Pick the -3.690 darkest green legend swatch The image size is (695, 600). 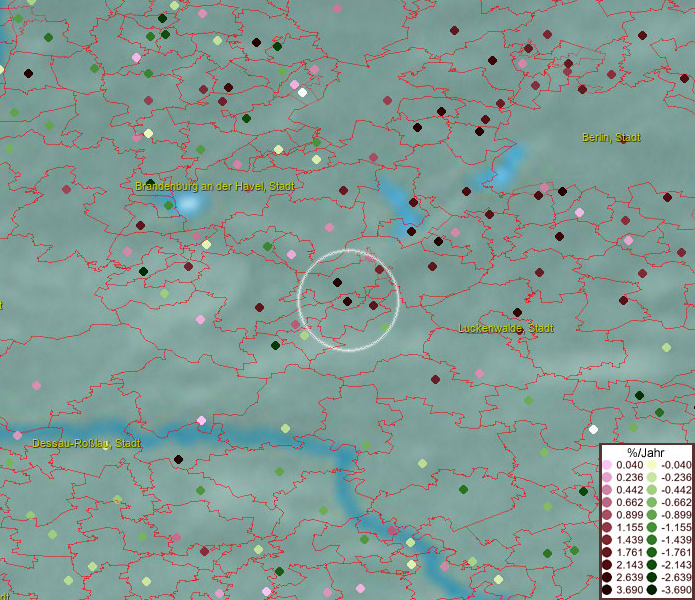652,590
